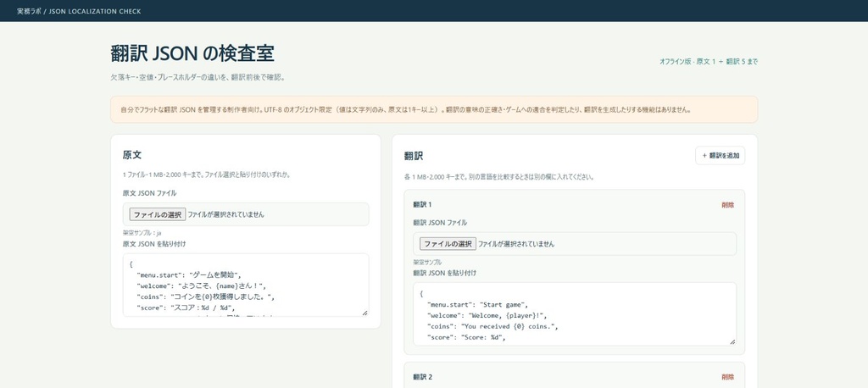Click the 原文 section heading

tap(133, 155)
